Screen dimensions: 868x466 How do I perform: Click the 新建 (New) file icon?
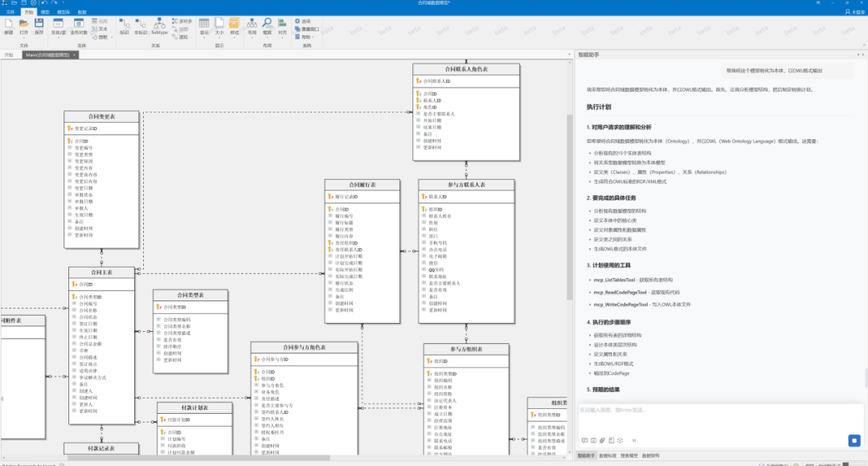9,24
